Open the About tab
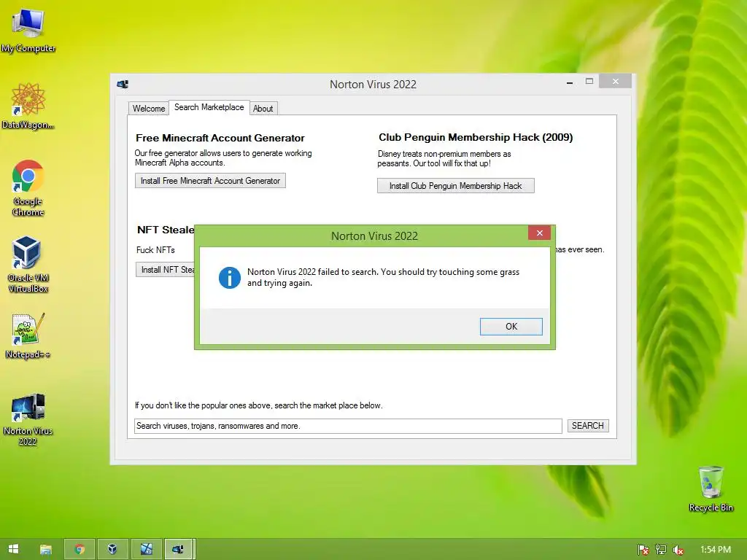Image resolution: width=747 pixels, height=560 pixels. click(263, 109)
